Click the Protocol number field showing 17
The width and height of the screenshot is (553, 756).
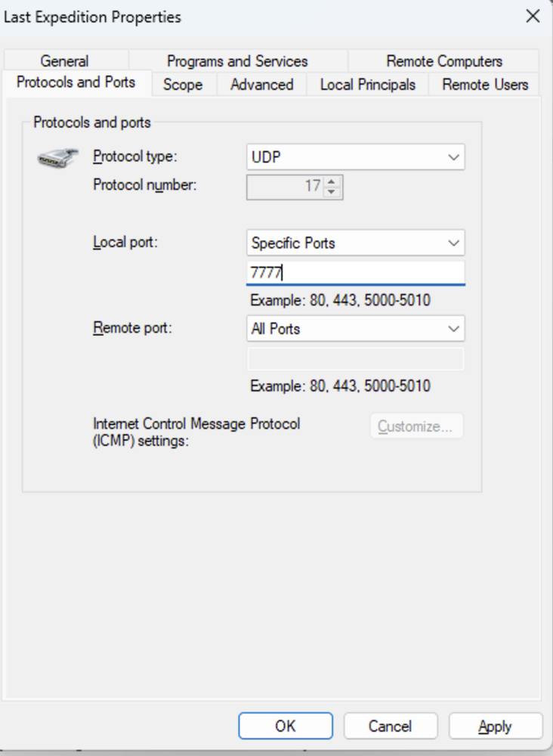pyautogui.click(x=286, y=187)
